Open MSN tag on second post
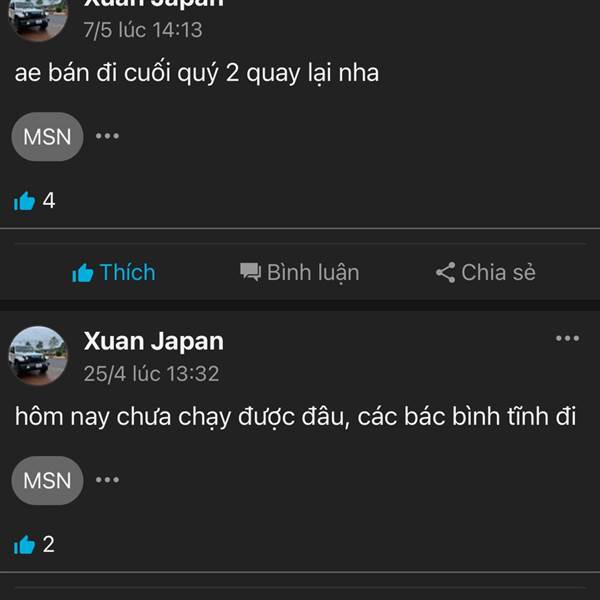 point(47,481)
